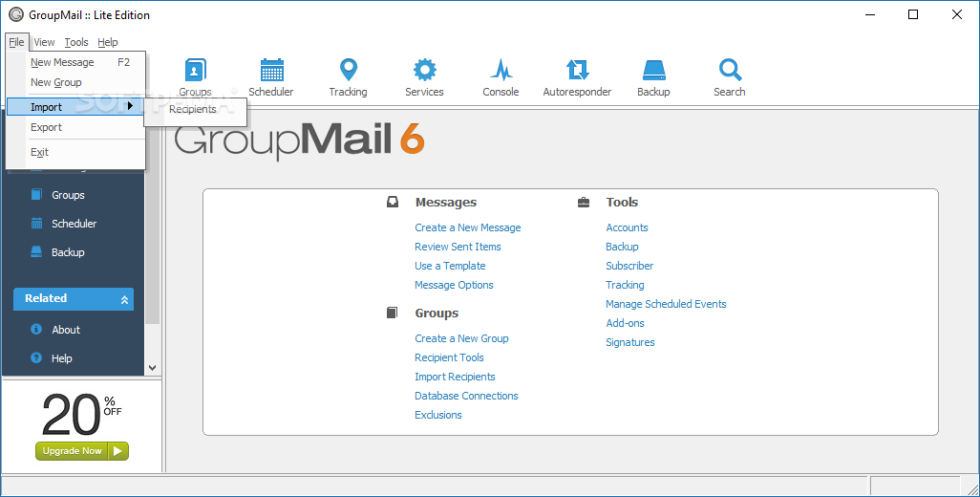Choose New Group from File menu
Viewport: 980px width, 497px height.
click(75, 82)
